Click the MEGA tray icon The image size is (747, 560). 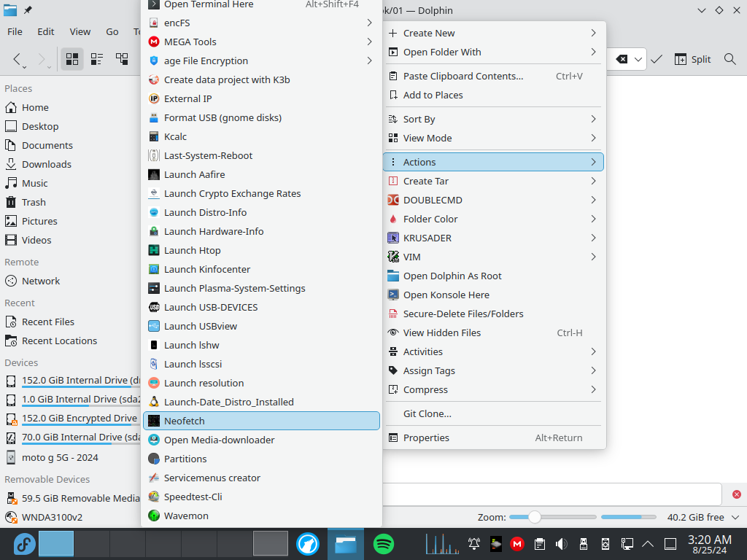point(517,544)
